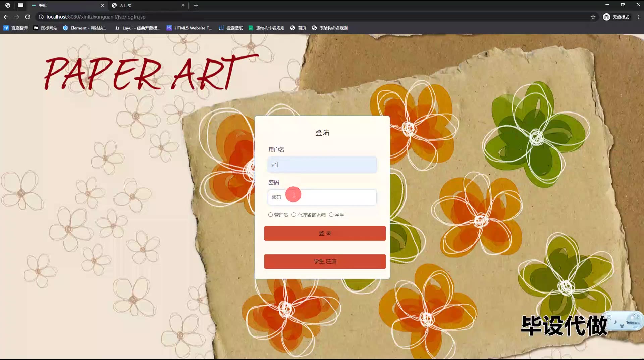Open a new browser tab
The width and height of the screenshot is (644, 360).
[x=196, y=5]
